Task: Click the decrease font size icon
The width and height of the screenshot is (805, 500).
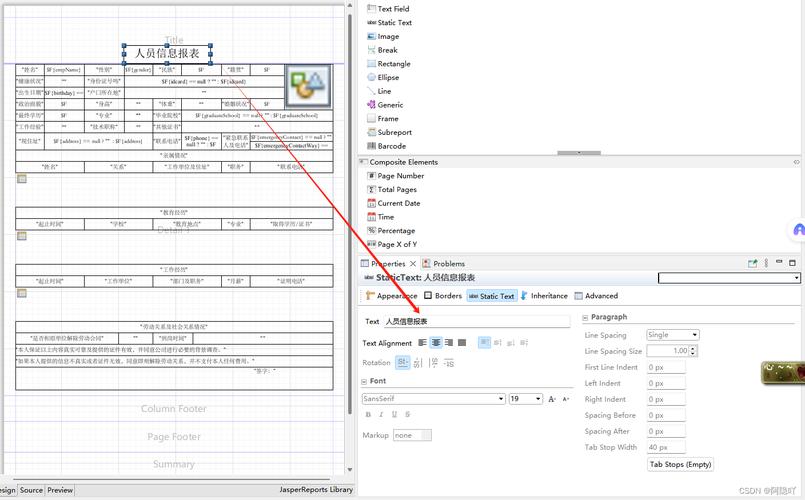Action: point(566,399)
